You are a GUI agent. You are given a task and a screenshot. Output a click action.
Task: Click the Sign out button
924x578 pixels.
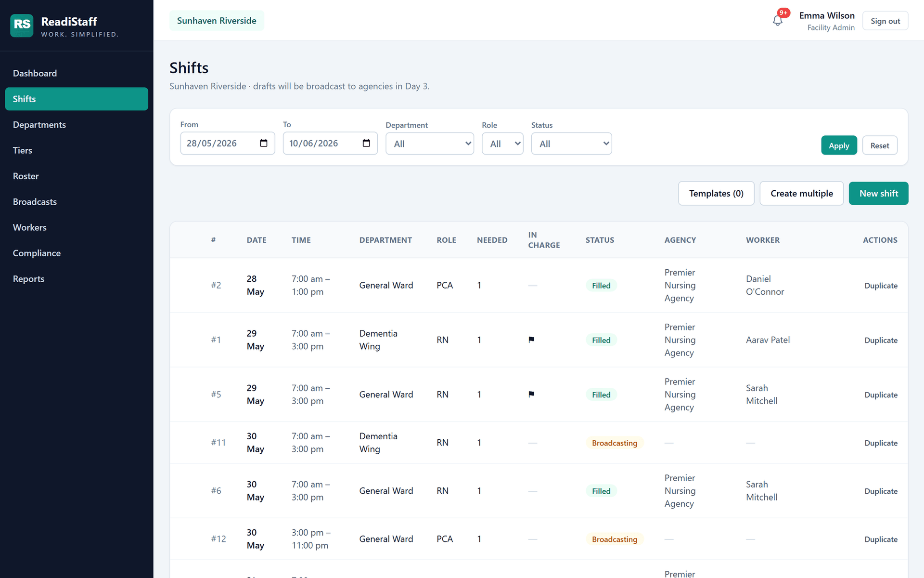(885, 21)
